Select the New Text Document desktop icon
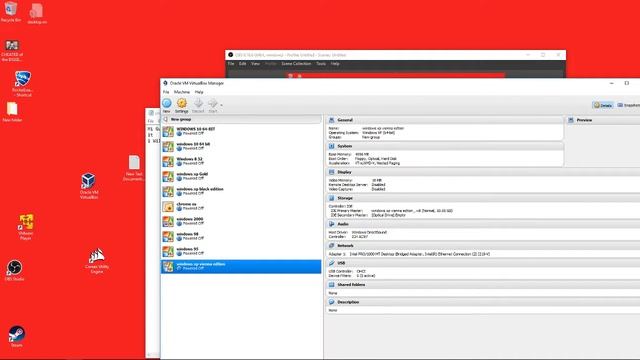640x360 pixels. [x=134, y=168]
